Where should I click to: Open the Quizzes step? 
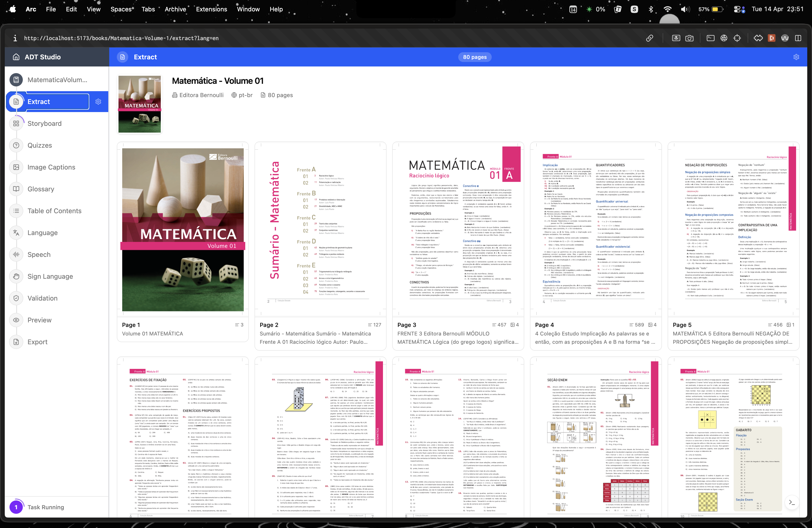(40, 145)
